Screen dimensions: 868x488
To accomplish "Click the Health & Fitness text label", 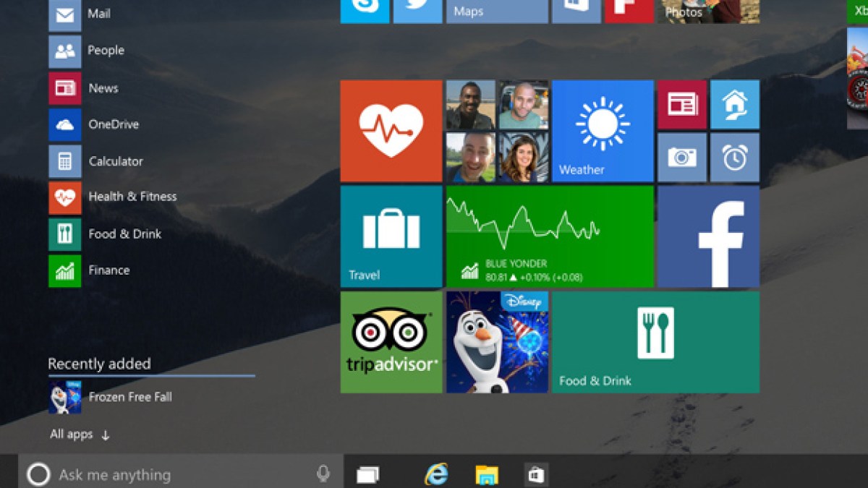I will (132, 197).
